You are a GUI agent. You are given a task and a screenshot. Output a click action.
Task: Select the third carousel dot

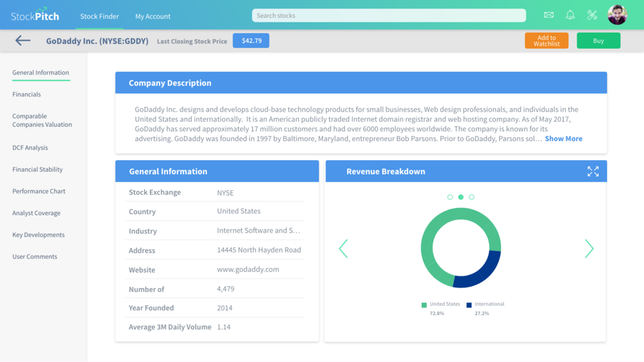pos(472,197)
